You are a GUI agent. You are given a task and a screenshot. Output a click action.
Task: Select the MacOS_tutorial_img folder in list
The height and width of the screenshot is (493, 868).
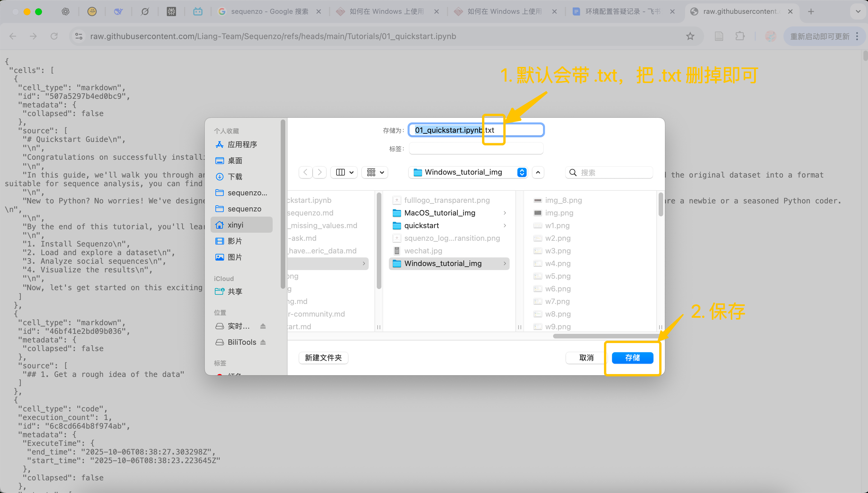pyautogui.click(x=439, y=213)
